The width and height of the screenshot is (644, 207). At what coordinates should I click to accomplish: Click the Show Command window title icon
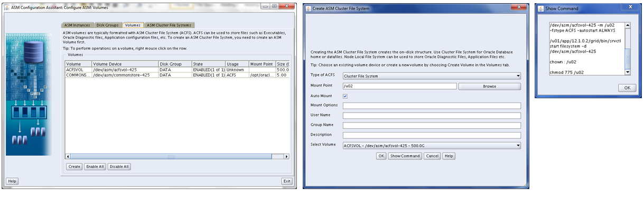point(542,8)
